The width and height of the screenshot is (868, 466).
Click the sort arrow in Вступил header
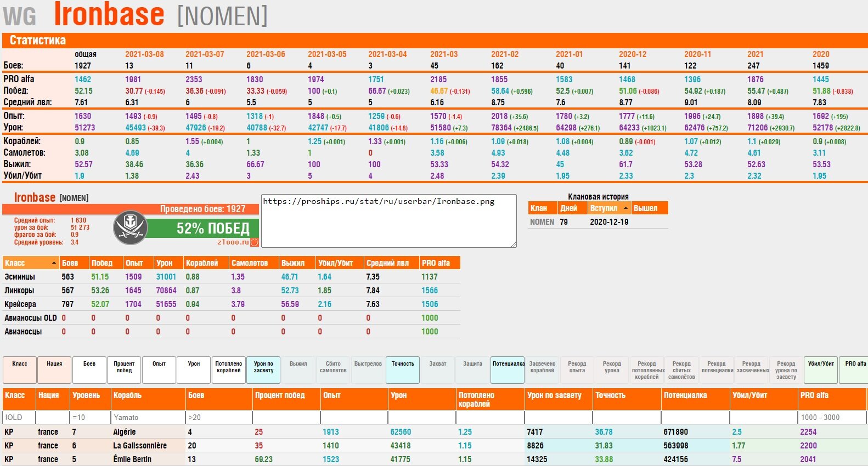point(625,208)
